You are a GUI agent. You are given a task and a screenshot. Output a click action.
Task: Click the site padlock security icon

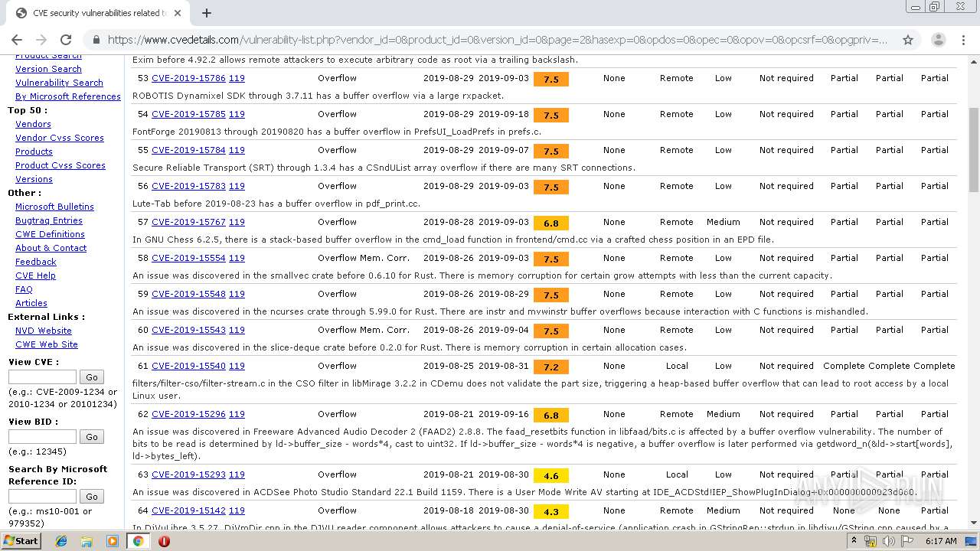(x=96, y=40)
